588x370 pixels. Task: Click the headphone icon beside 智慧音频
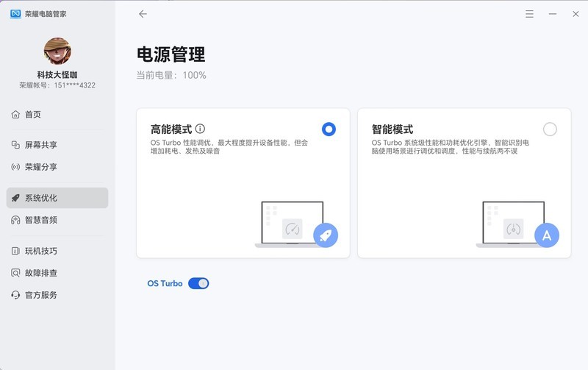click(x=15, y=220)
